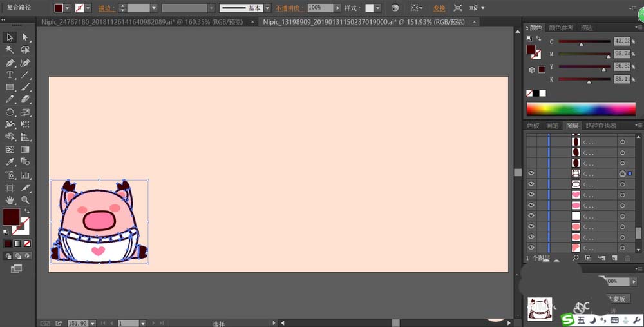Expand the opacity 100% arrow

tap(337, 8)
